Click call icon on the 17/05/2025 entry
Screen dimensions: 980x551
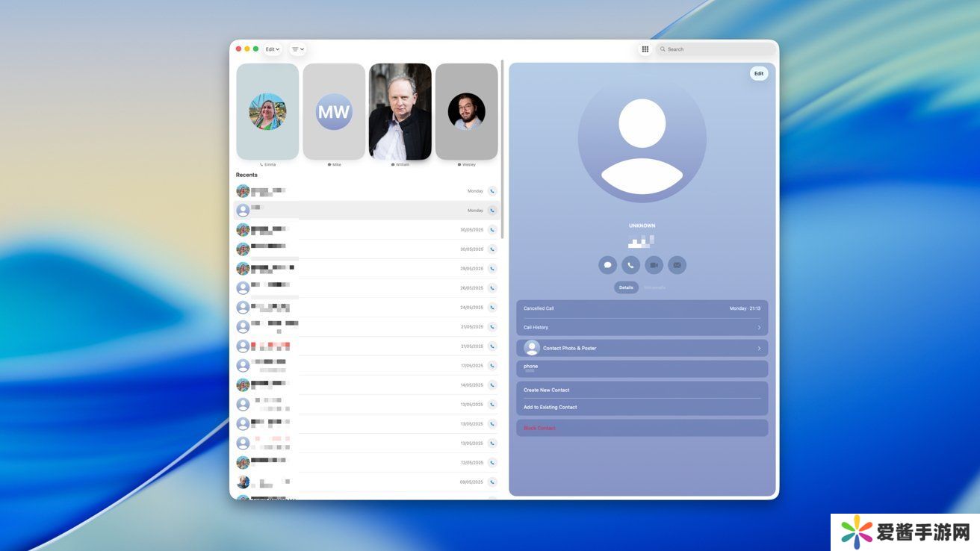tap(492, 366)
